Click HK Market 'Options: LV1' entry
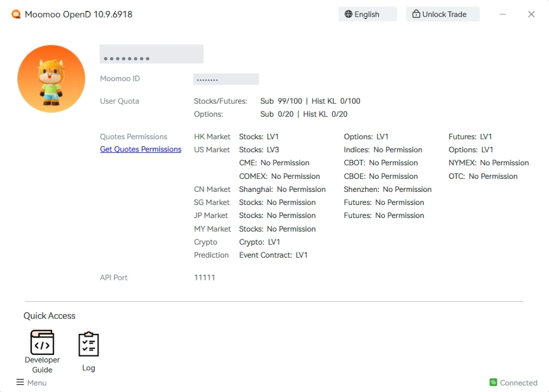The width and height of the screenshot is (549, 392). point(366,137)
